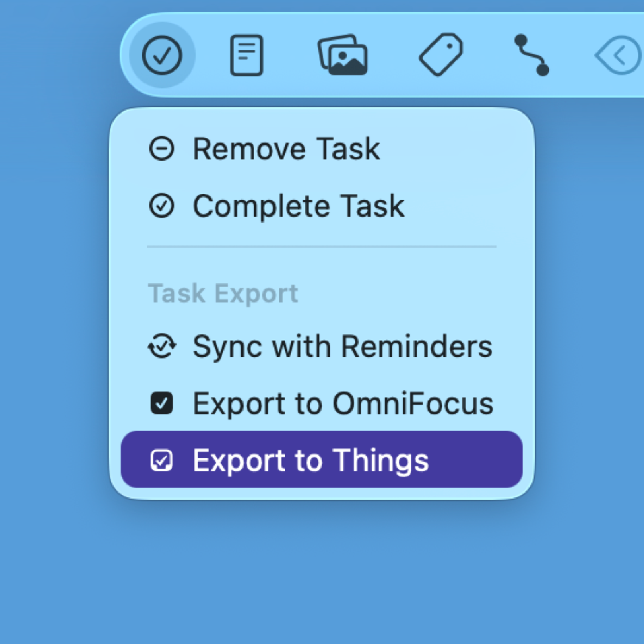Export the task to OmniFocus
Viewport: 644px width, 644px height.
[343, 403]
